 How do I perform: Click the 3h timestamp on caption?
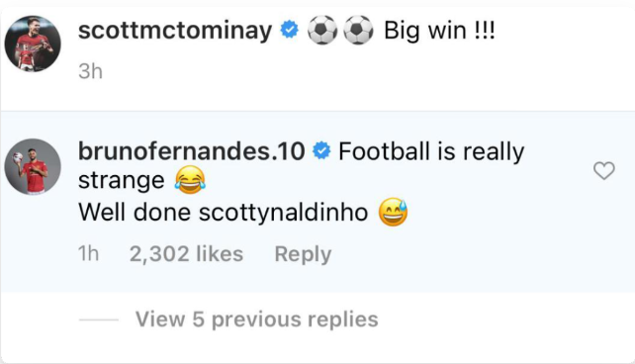click(x=90, y=71)
